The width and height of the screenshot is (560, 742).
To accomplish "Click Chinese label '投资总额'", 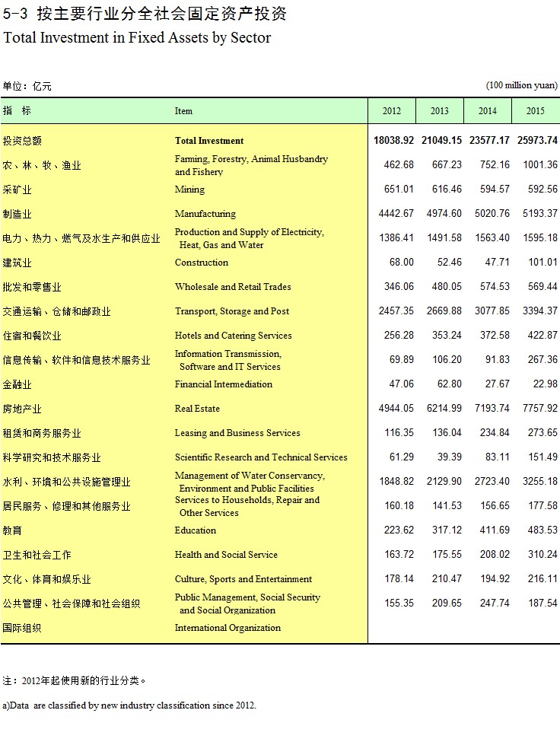I will coord(22,141).
